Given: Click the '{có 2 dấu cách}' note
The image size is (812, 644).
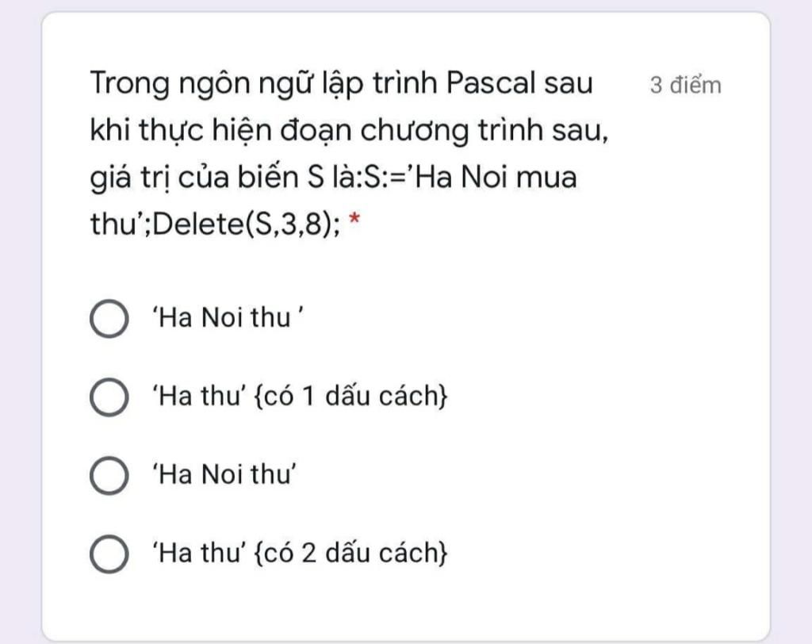Looking at the screenshot, I should pos(351,553).
